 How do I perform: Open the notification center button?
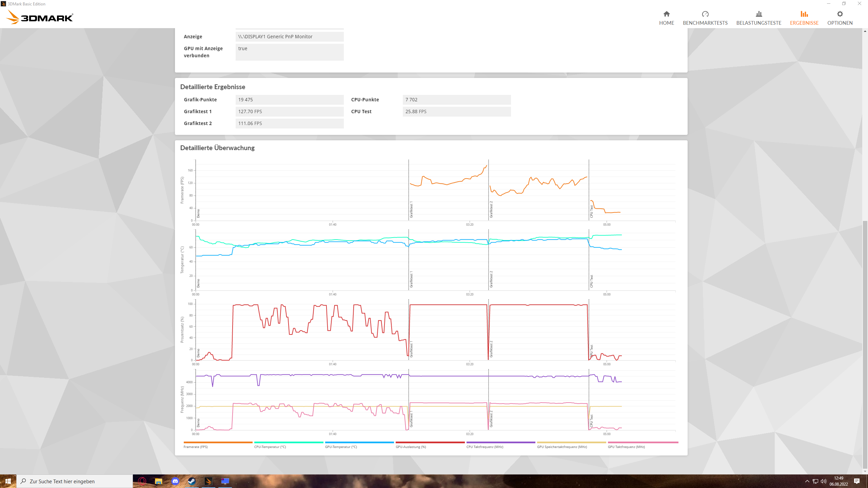point(857,481)
